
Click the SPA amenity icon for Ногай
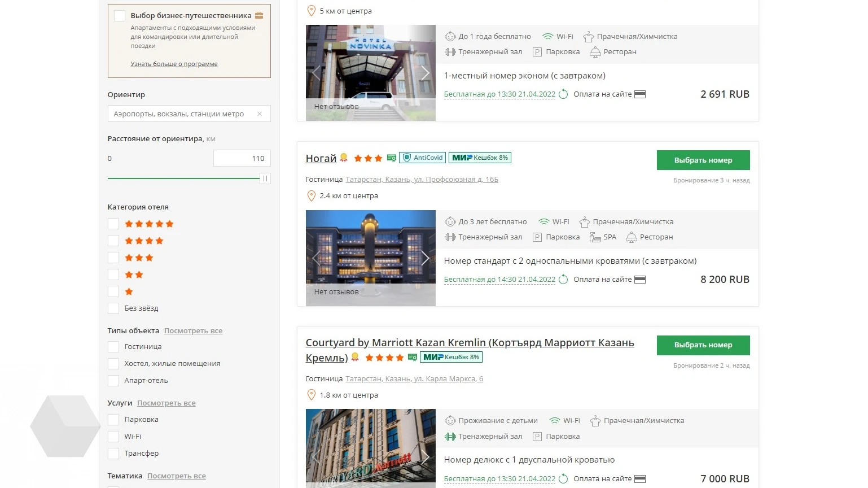pos(595,237)
